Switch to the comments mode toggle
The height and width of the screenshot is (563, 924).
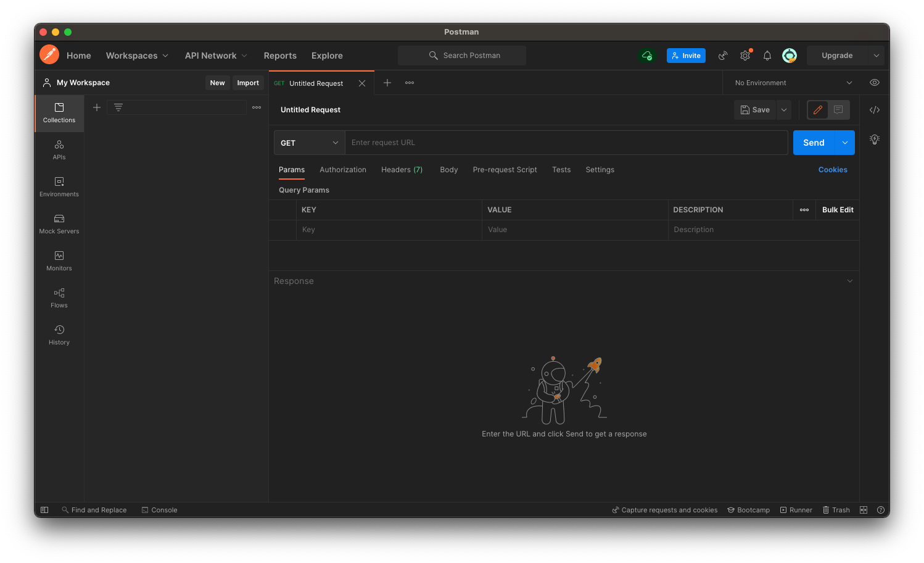(838, 110)
